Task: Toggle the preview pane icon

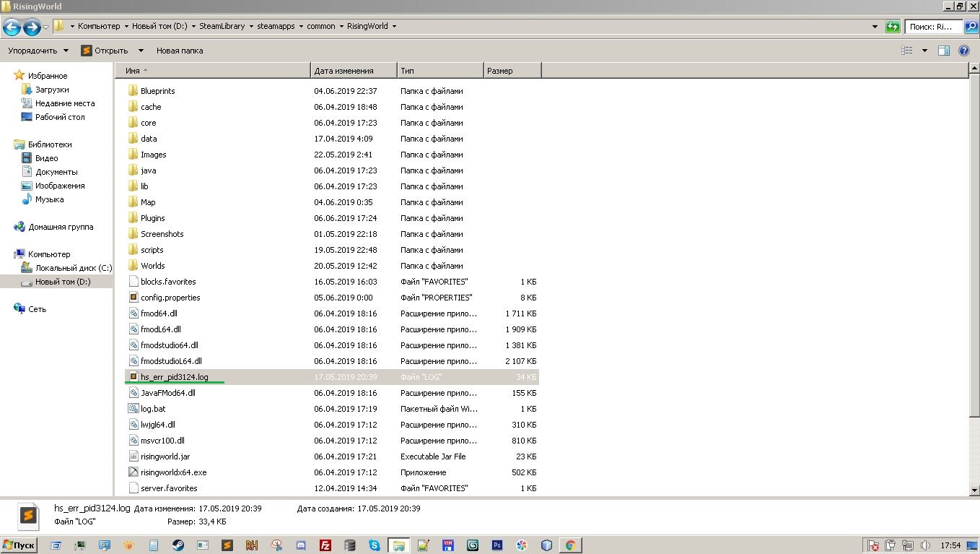Action: click(943, 51)
